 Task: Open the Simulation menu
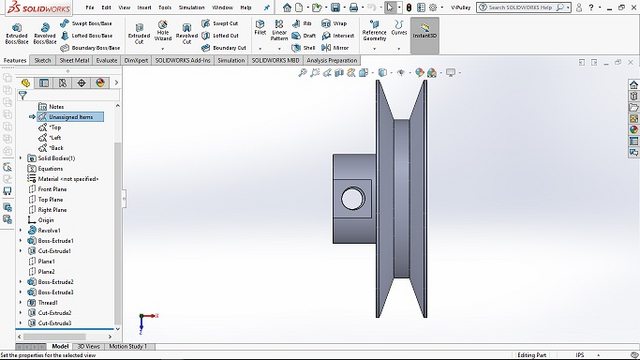(x=191, y=7)
